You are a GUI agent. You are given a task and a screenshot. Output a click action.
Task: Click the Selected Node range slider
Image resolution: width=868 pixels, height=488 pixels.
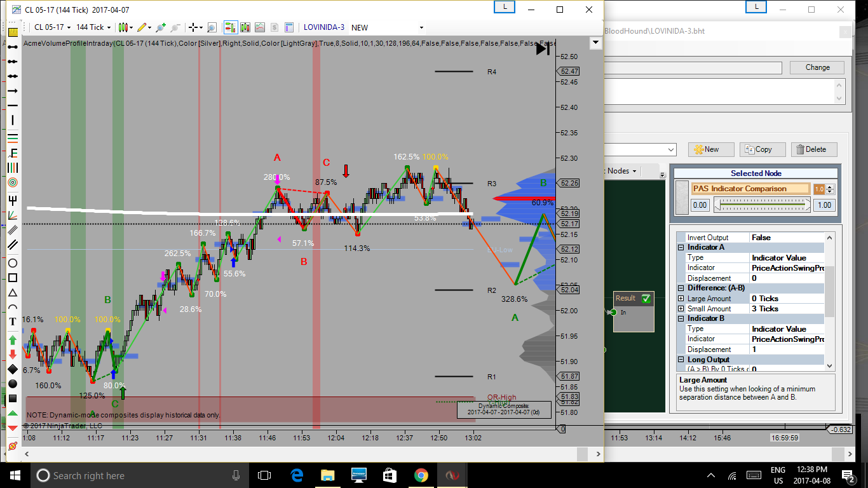coord(761,205)
